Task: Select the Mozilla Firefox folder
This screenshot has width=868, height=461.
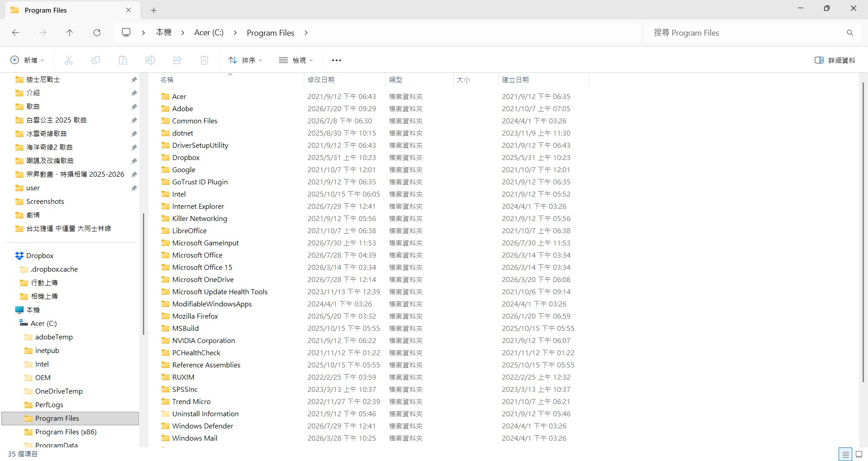Action: (x=195, y=316)
